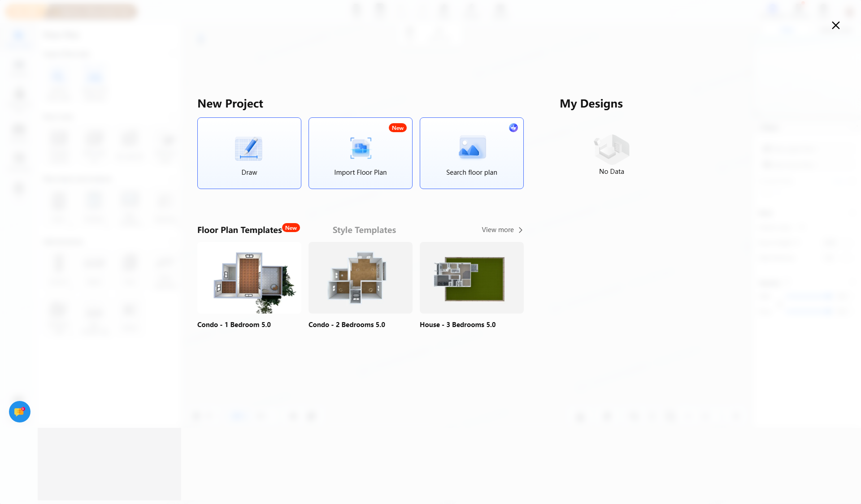Click the Import Floor Plan scan icon
Image resolution: width=861 pixels, height=504 pixels.
click(361, 148)
